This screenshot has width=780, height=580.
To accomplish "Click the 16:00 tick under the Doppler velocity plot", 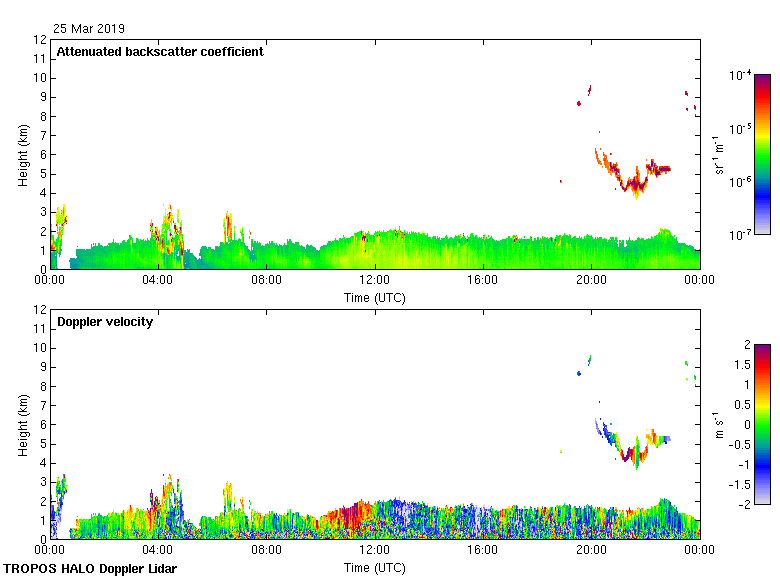I will [x=483, y=551].
